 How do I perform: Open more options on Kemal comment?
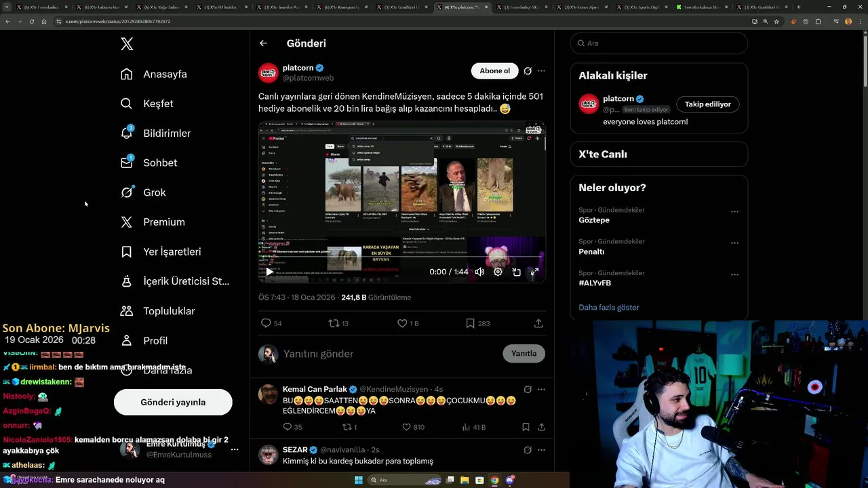point(541,389)
